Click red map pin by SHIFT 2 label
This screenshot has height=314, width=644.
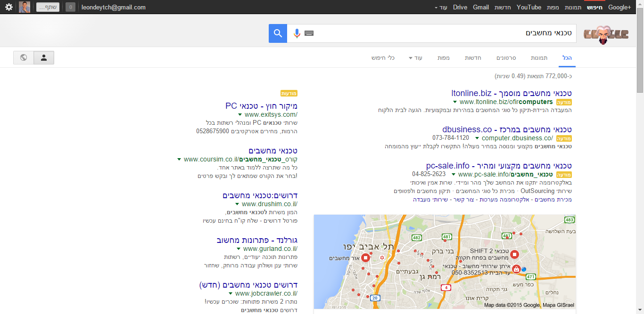tap(514, 255)
